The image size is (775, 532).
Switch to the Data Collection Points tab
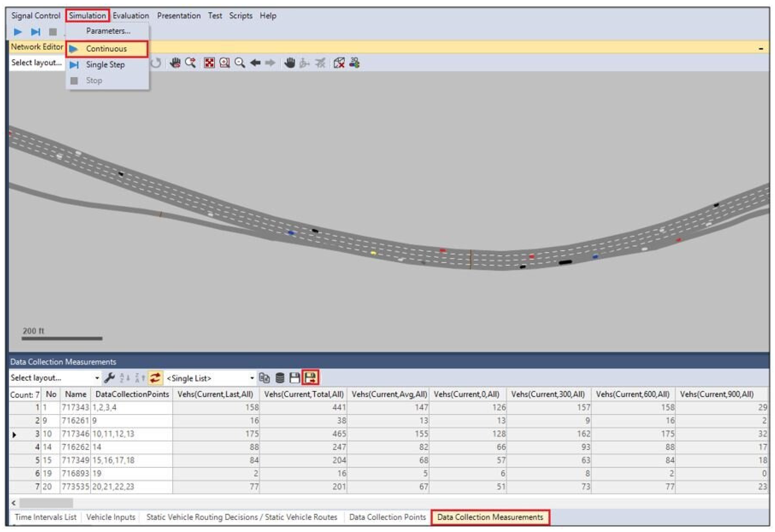tap(387, 517)
